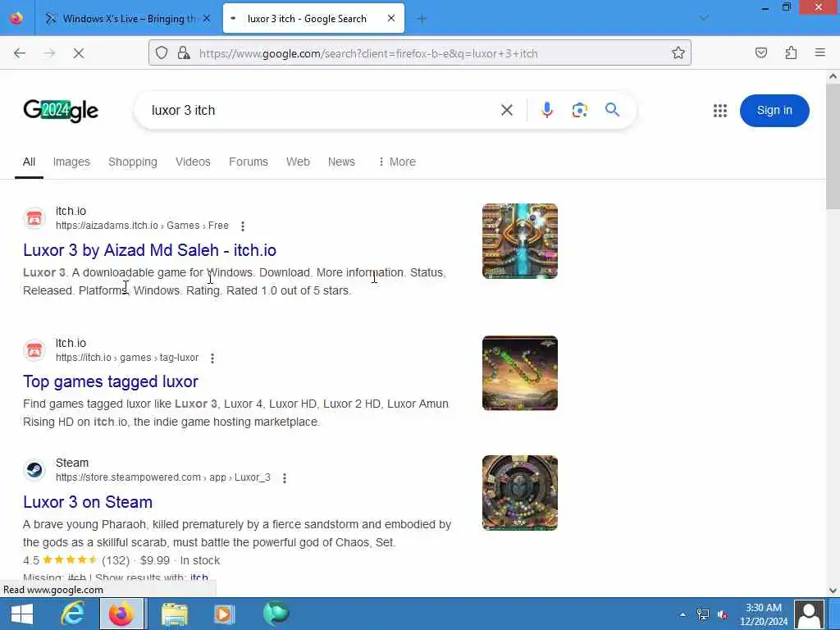Click the Steam favicon next to the Steam result
840x630 pixels.
click(34, 470)
